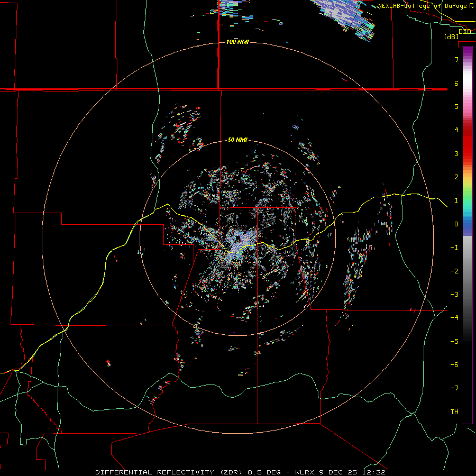Click the "6" value on the dB scale

(x=456, y=83)
